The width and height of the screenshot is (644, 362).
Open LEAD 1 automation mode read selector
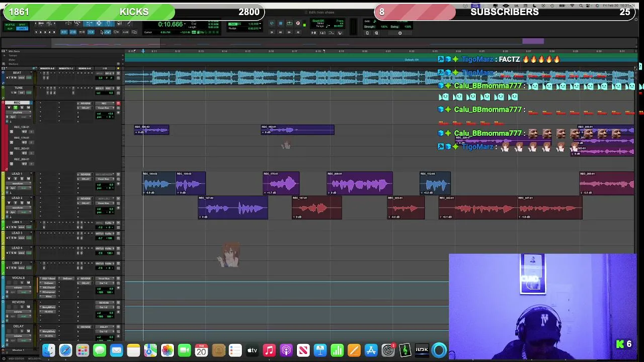pyautogui.click(x=24, y=188)
